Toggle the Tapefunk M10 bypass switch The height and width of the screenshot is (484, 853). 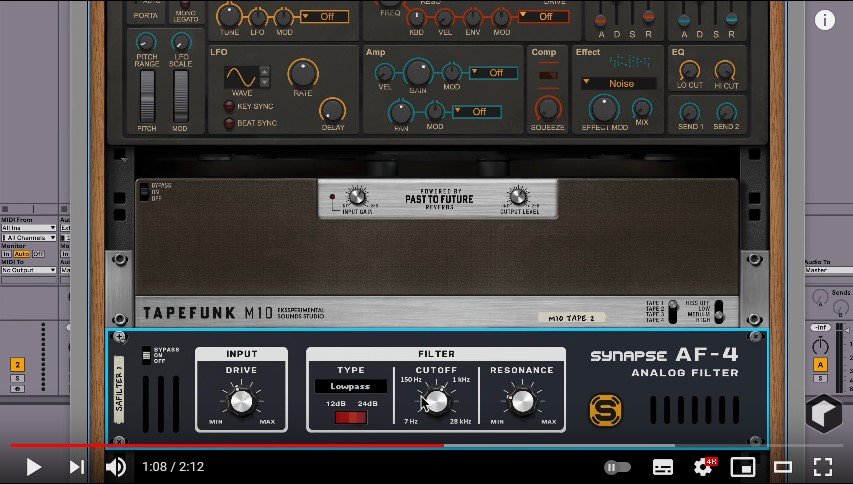click(x=144, y=192)
